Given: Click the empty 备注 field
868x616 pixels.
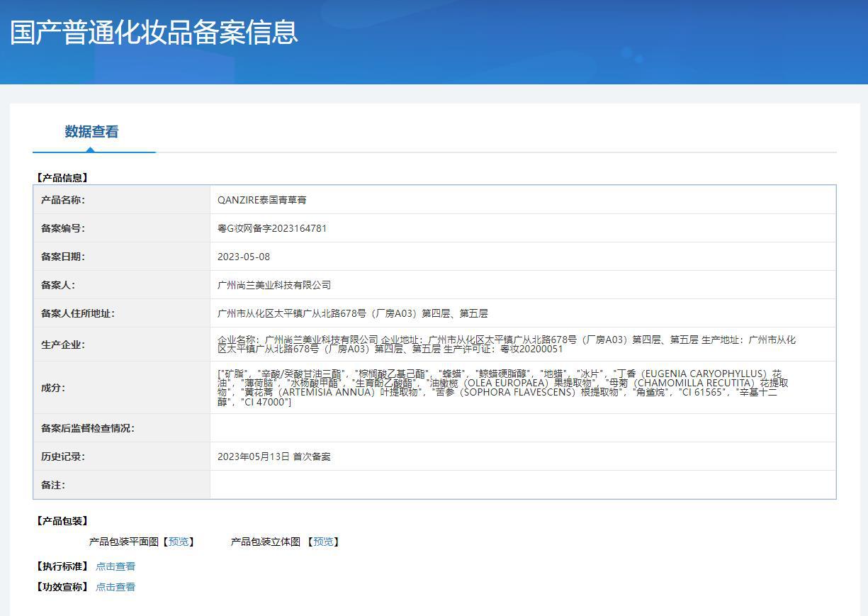Looking at the screenshot, I should click(523, 485).
